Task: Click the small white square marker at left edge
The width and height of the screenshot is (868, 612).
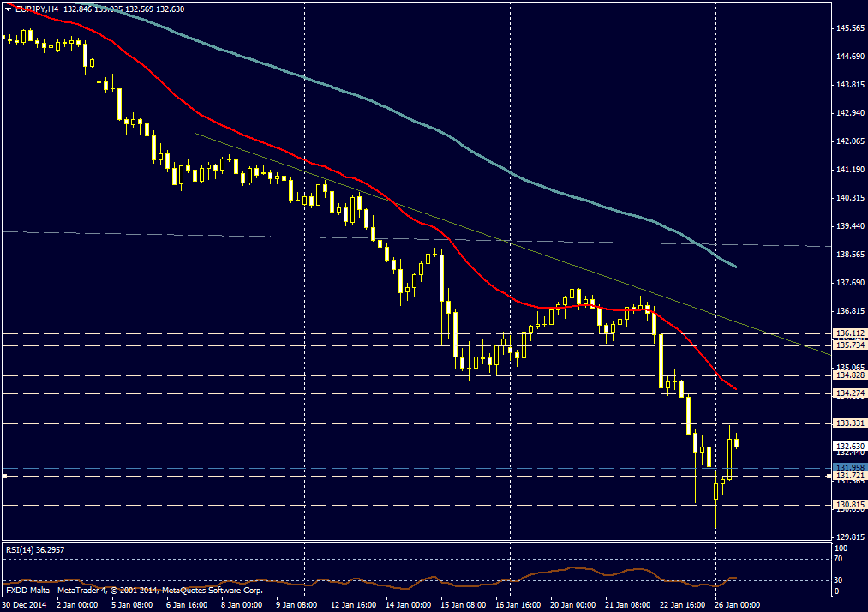Action: point(4,476)
